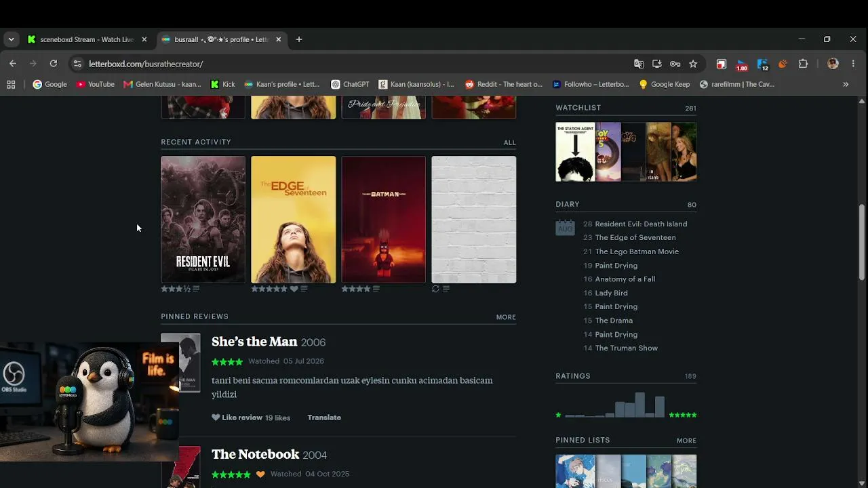Open The Station Agent watchlist poster
868x488 pixels.
[575, 152]
